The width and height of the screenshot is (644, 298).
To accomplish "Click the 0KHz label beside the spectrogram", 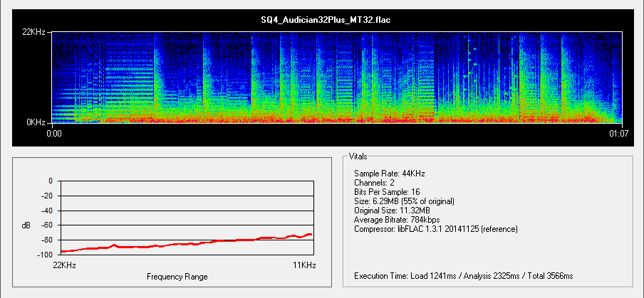I will [x=38, y=122].
